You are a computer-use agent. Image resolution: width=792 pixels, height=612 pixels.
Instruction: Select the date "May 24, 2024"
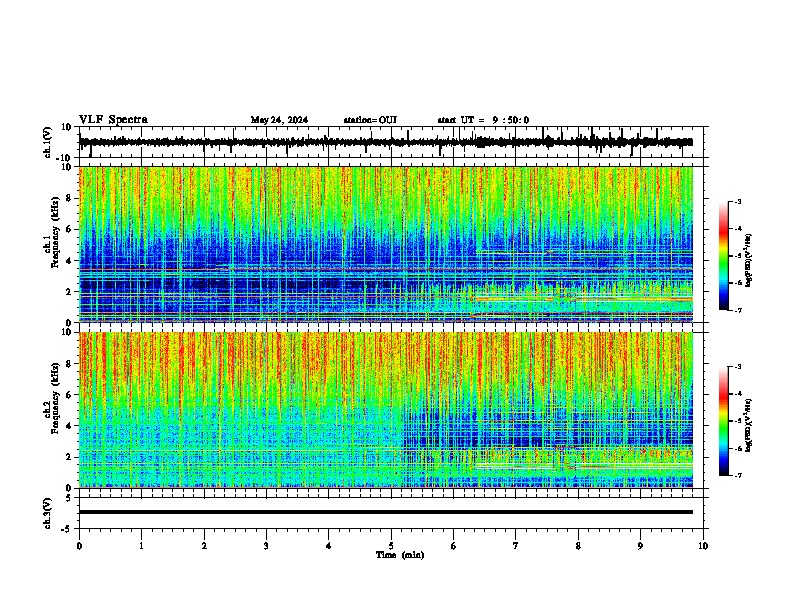click(279, 120)
